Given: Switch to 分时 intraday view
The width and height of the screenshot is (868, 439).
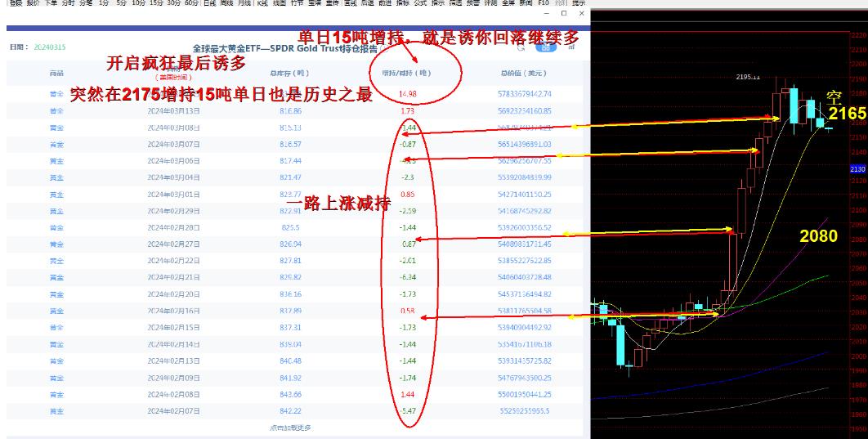Looking at the screenshot, I should click(x=68, y=2).
